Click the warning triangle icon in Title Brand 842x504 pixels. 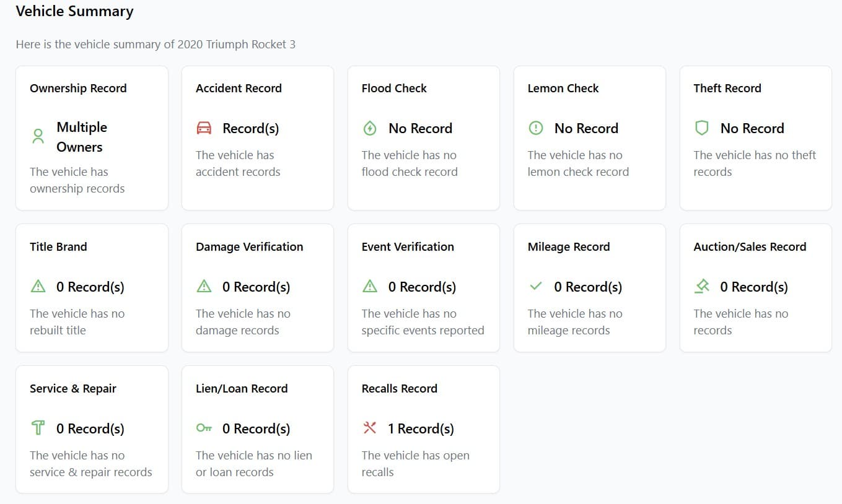[x=38, y=286]
